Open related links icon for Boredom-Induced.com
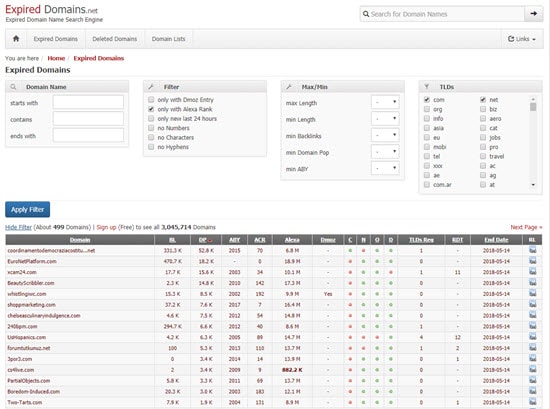This screenshot has height=409, width=550. [532, 391]
